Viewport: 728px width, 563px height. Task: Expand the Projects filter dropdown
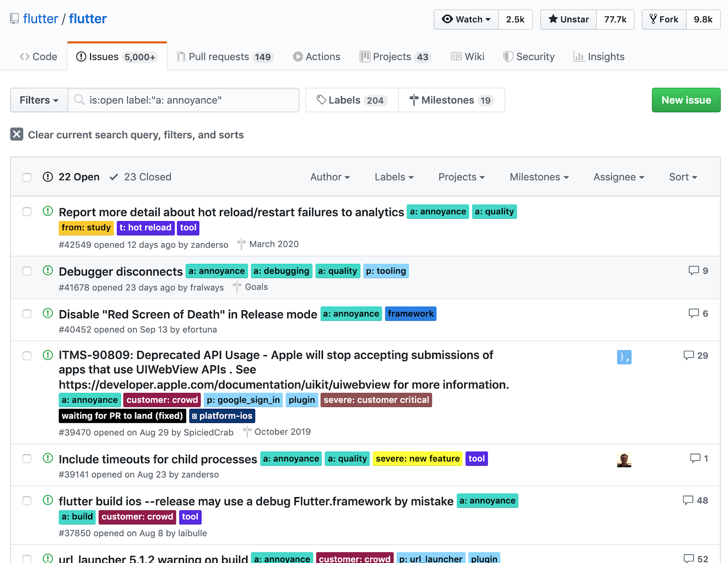click(x=461, y=177)
